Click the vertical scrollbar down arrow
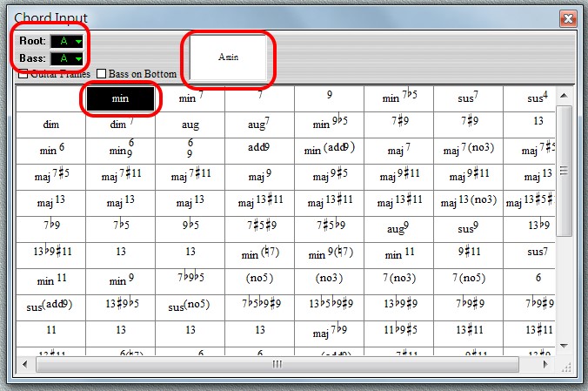 (x=564, y=346)
